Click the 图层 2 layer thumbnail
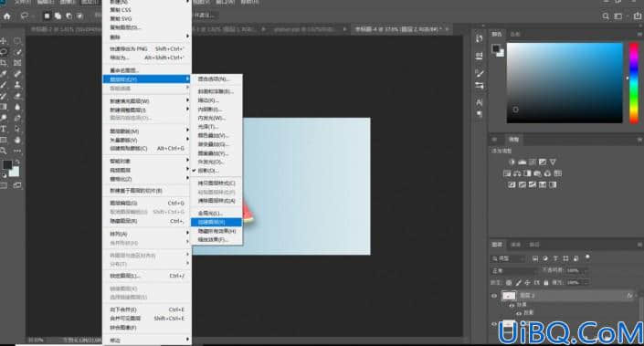 [509, 296]
